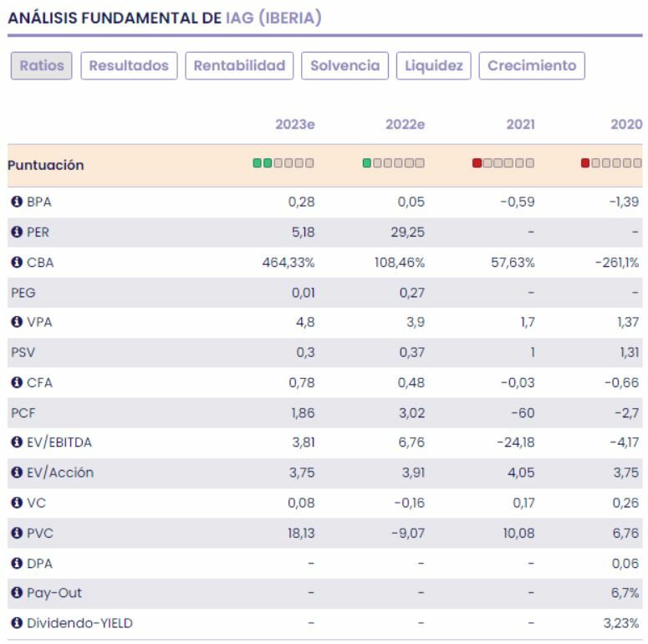The width and height of the screenshot is (648, 644).
Task: Click the 2022e column header
Action: (405, 125)
